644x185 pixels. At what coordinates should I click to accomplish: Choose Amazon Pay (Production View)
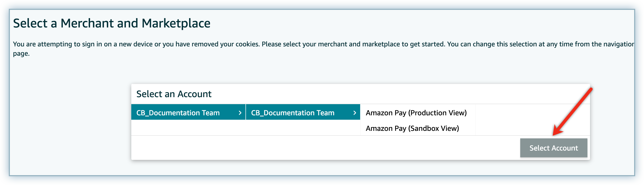pos(416,113)
